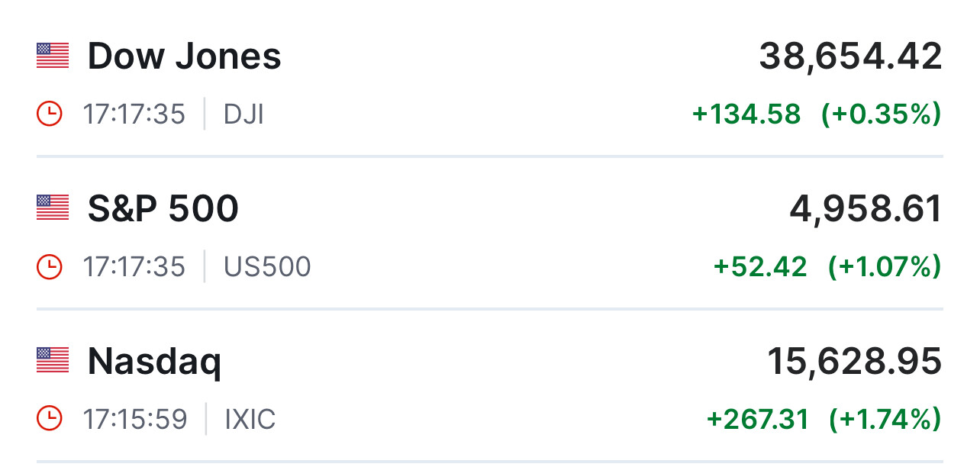This screenshot has width=980, height=467.
Task: Click the US flag beside S&P 500
Action: pyautogui.click(x=53, y=208)
